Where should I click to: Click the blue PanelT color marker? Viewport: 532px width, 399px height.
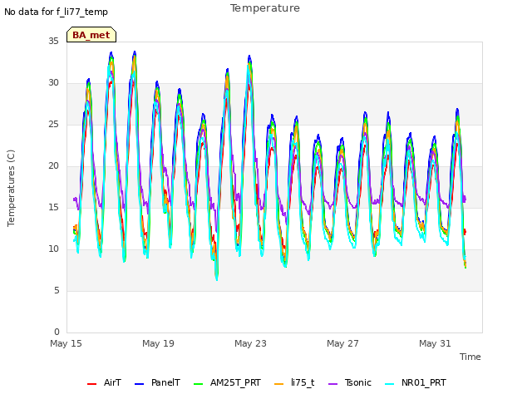click(x=140, y=384)
